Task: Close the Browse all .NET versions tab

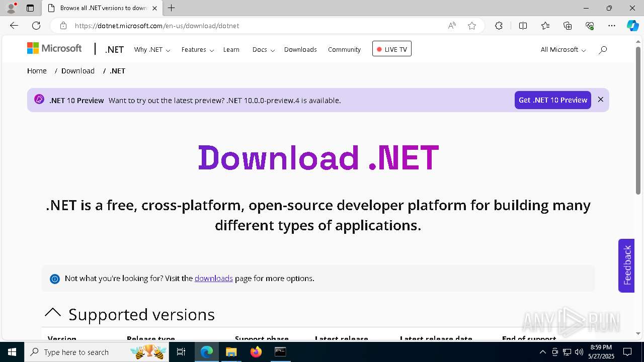Action: (x=154, y=8)
